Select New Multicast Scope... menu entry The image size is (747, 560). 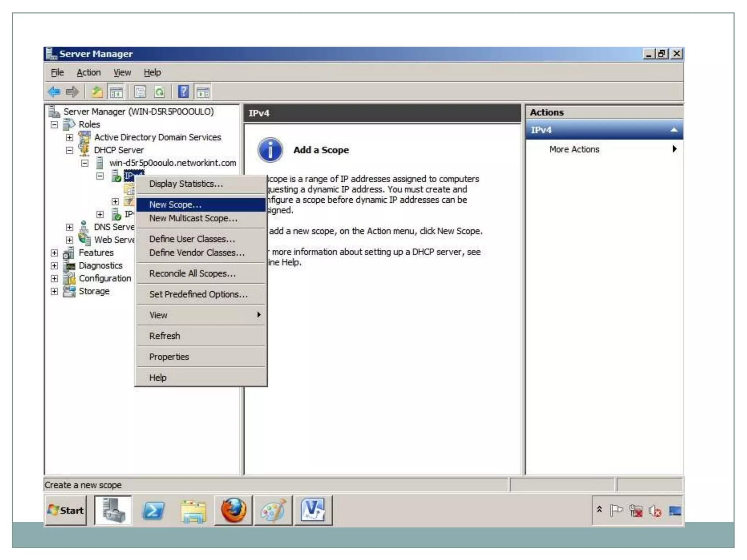pos(201,218)
